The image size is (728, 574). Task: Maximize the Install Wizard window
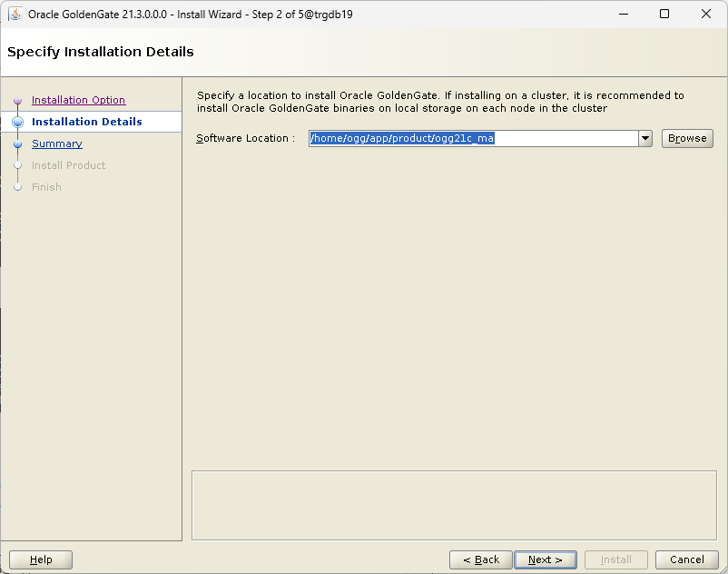coord(664,14)
